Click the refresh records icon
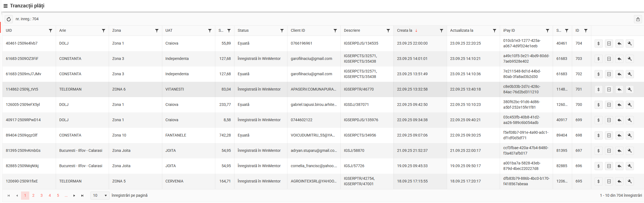This screenshot has width=644, height=203. click(x=9, y=19)
